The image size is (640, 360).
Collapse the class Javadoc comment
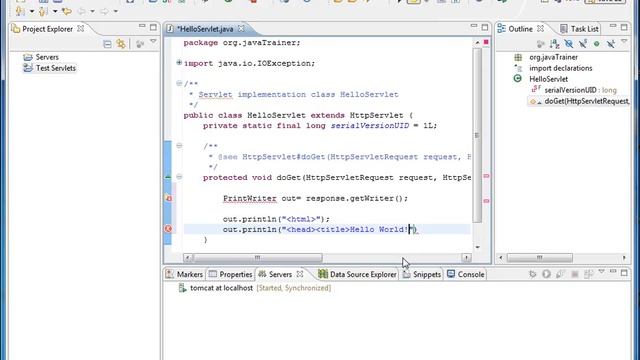pyautogui.click(x=179, y=83)
